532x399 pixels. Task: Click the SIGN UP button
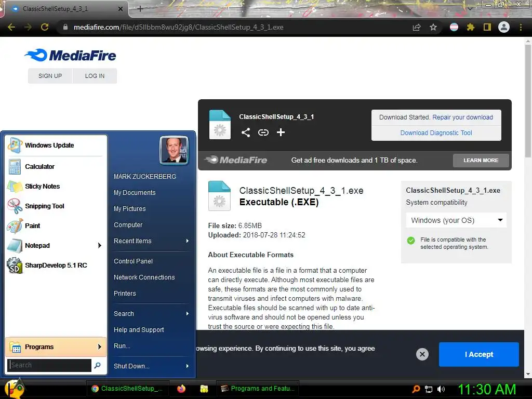[x=50, y=76]
